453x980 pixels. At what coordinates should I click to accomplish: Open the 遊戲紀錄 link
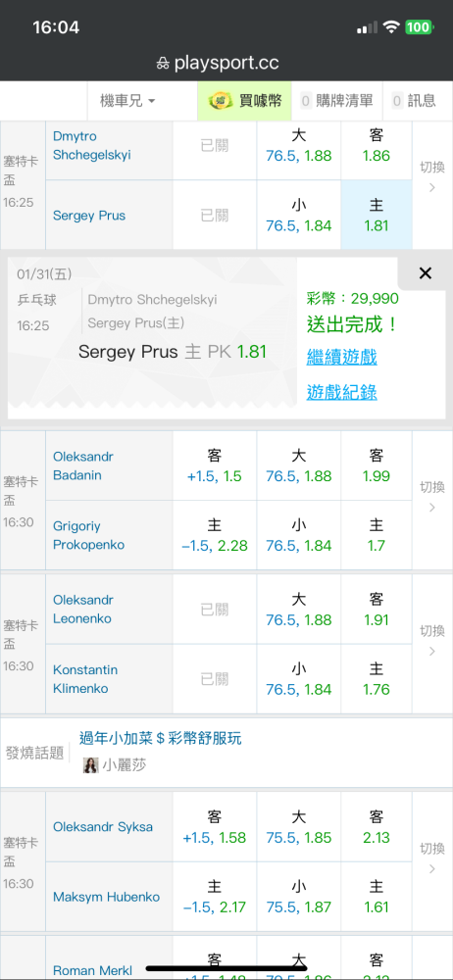pyautogui.click(x=341, y=392)
